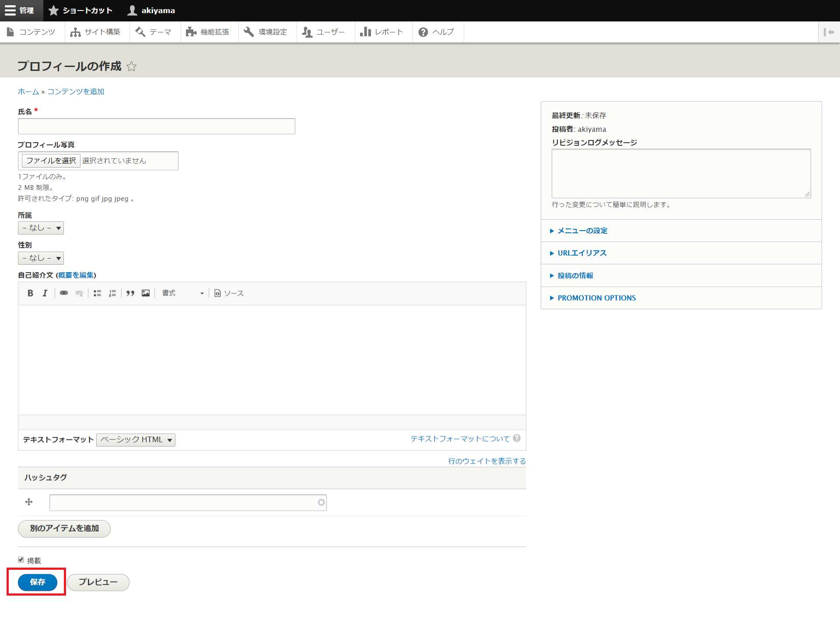
Task: Click the insert image icon
Action: [146, 293]
